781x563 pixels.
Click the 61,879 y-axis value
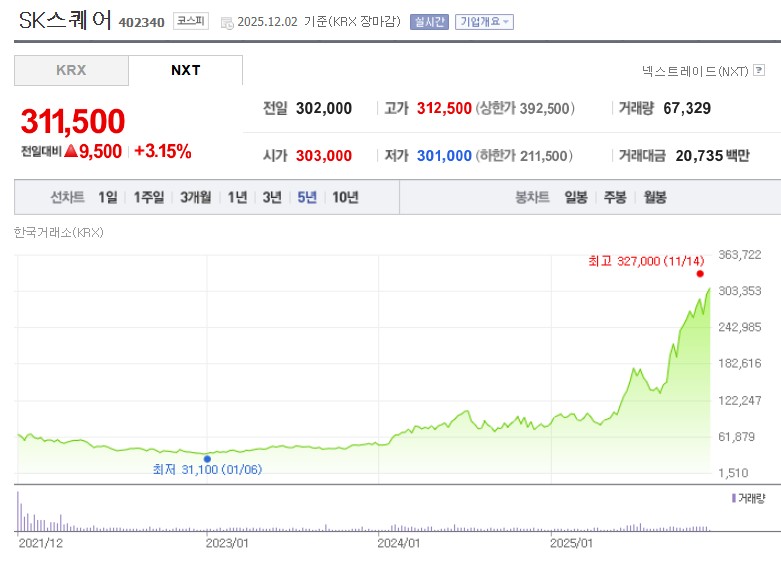(x=737, y=437)
